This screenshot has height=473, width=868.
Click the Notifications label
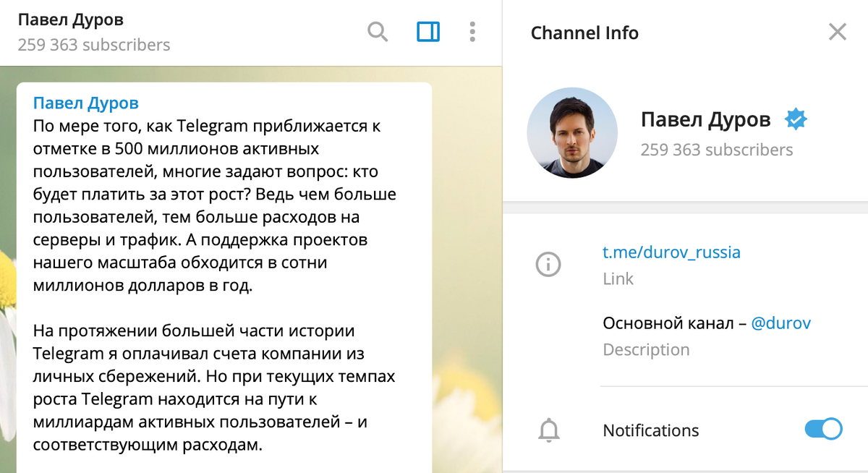pos(651,430)
